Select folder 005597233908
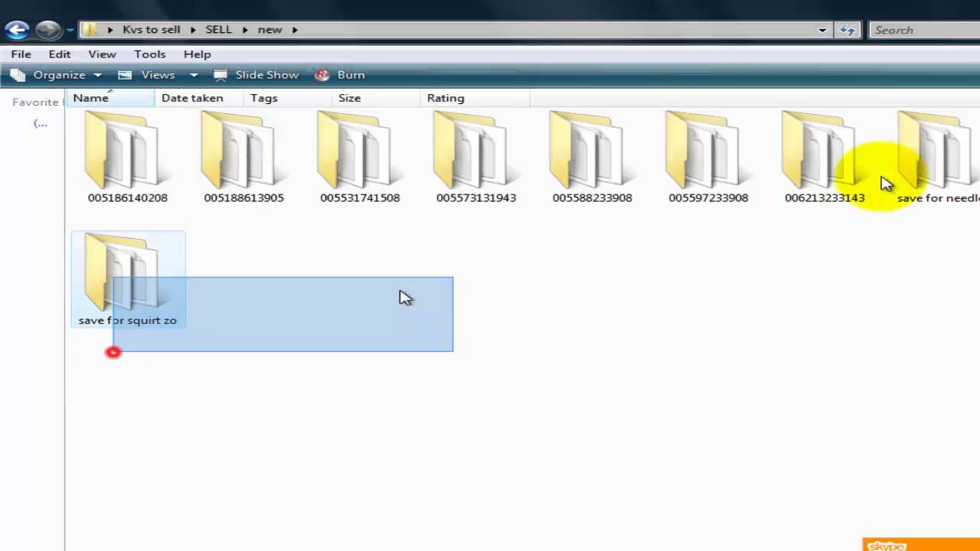 click(708, 158)
